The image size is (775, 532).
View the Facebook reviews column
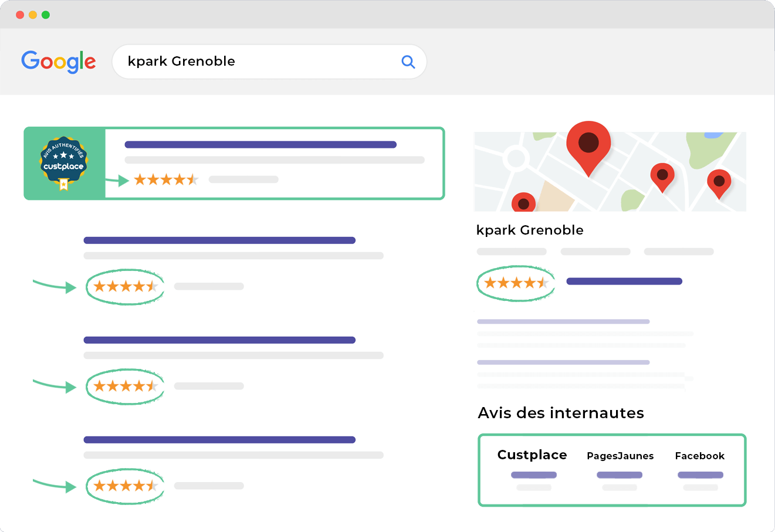point(699,456)
